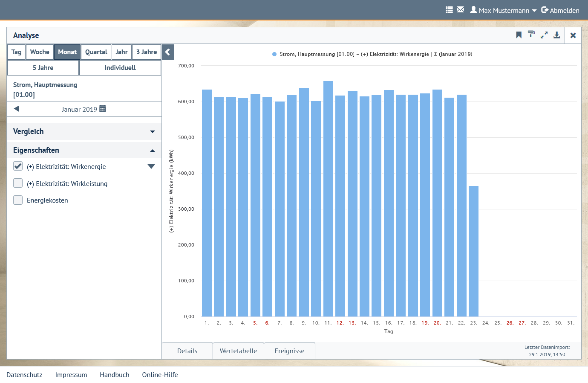Image resolution: width=588 pixels, height=383 pixels.
Task: Download the chart with the export icon
Action: pos(556,35)
